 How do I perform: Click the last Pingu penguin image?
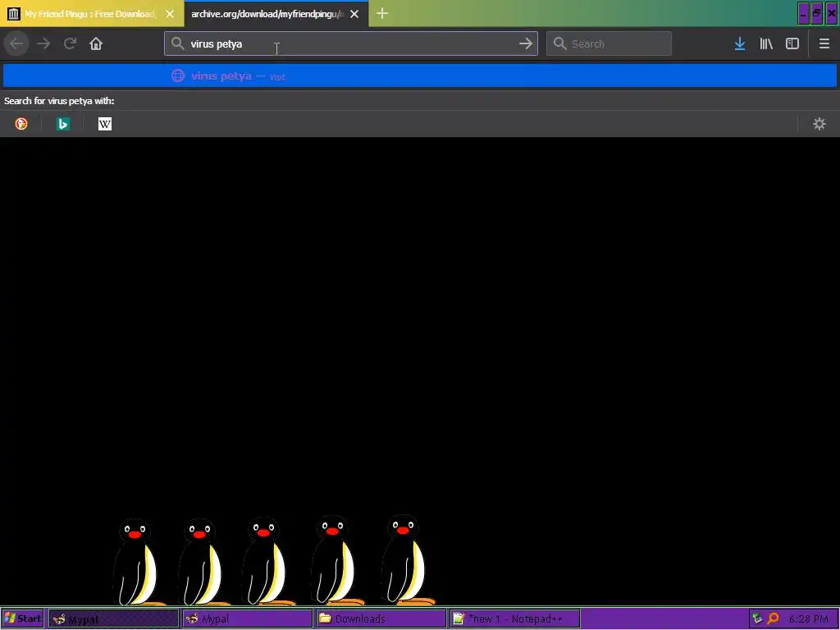click(x=409, y=559)
